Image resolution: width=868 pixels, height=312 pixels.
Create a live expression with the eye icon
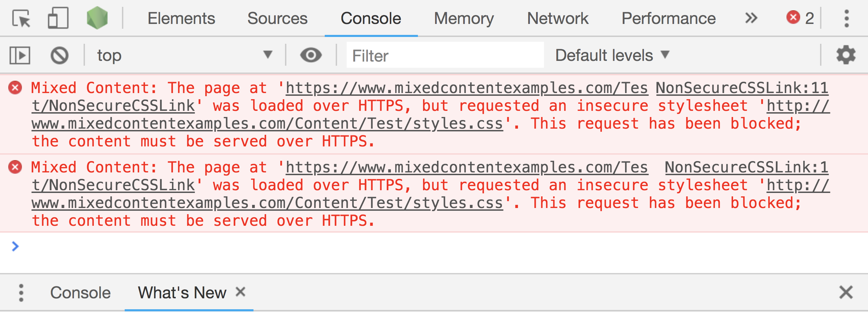(x=311, y=55)
